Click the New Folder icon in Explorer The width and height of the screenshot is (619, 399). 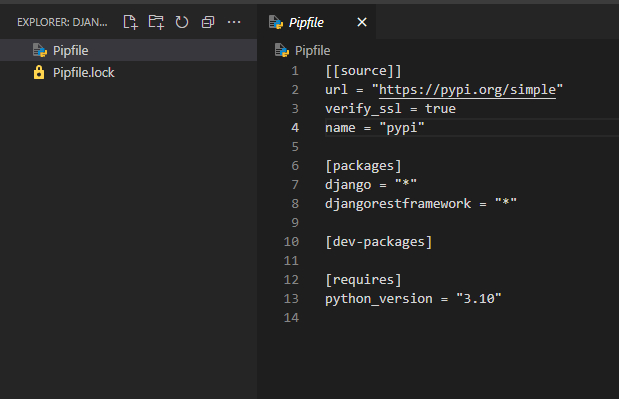tap(156, 22)
